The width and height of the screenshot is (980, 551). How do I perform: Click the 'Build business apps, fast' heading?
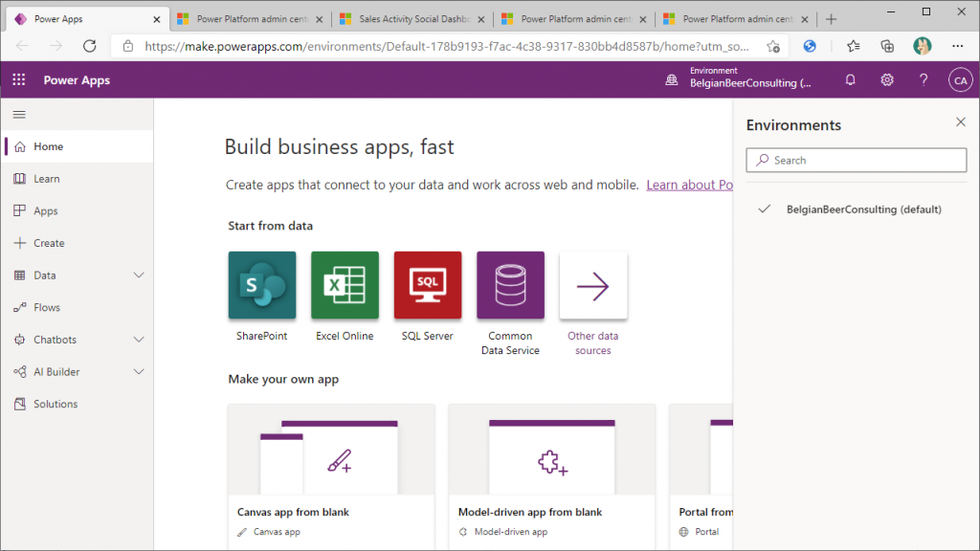click(x=340, y=146)
